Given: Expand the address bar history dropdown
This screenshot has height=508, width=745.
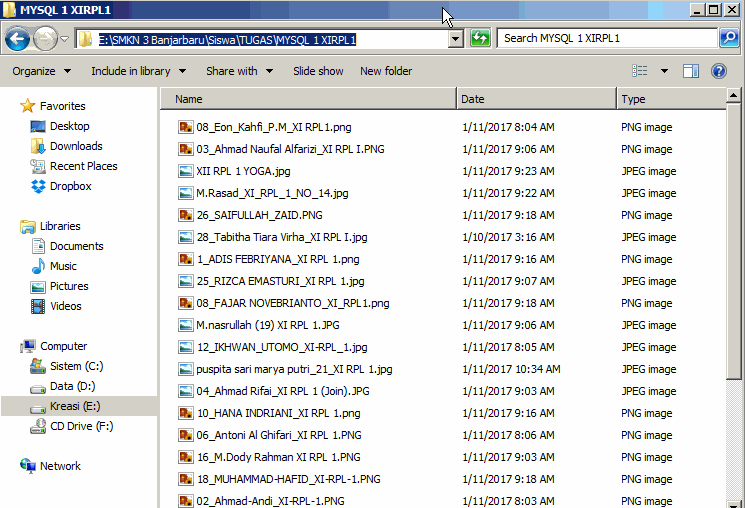Looking at the screenshot, I should click(x=456, y=39).
